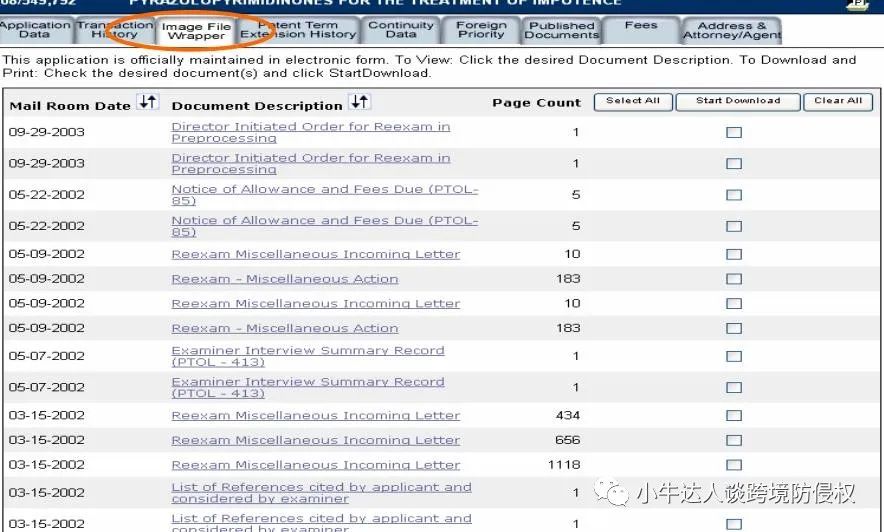Open the 656-page Reexam Miscellaneous Incoming Letter
This screenshot has height=532, width=884.
pos(316,441)
